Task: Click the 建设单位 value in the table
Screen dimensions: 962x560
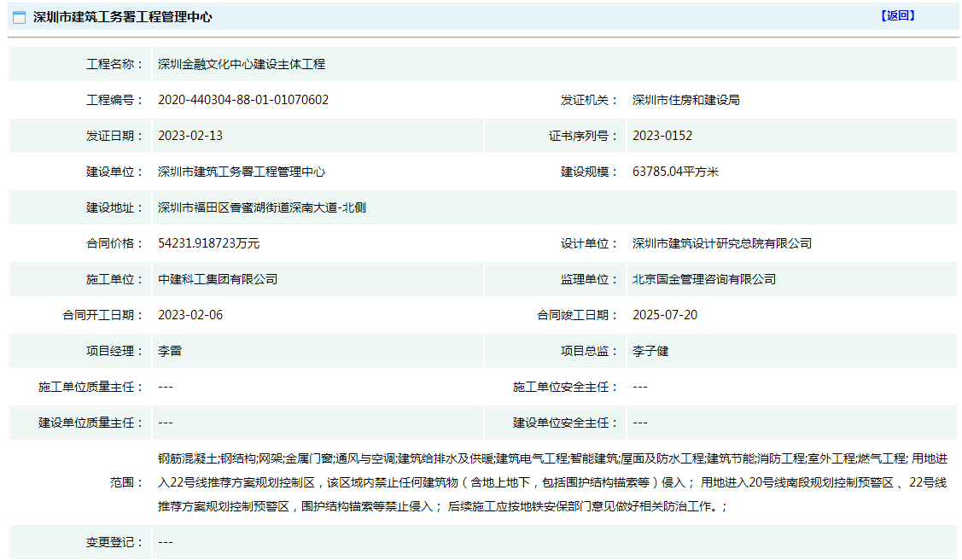Action: pos(242,172)
